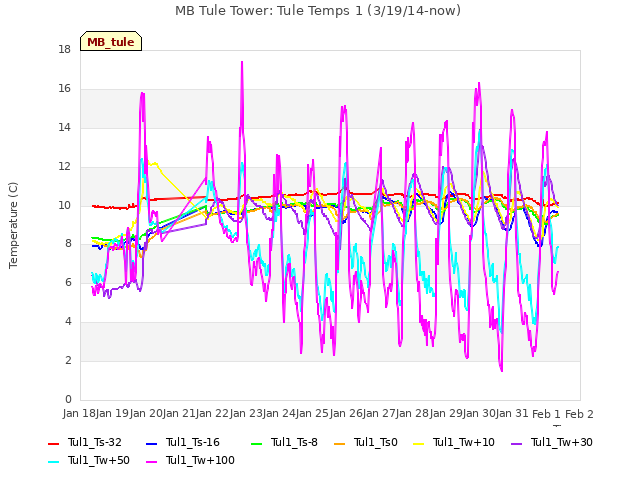Click the Temperature (C) axis label
The height and width of the screenshot is (480, 640).
pos(13,225)
